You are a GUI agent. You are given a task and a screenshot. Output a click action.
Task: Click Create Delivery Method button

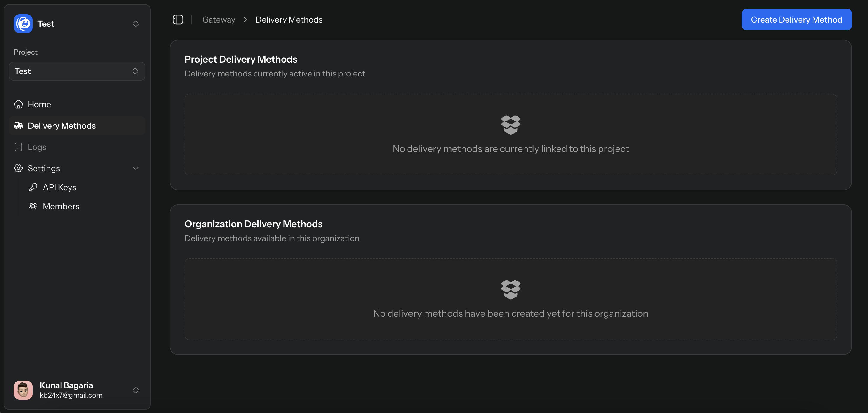pyautogui.click(x=796, y=20)
